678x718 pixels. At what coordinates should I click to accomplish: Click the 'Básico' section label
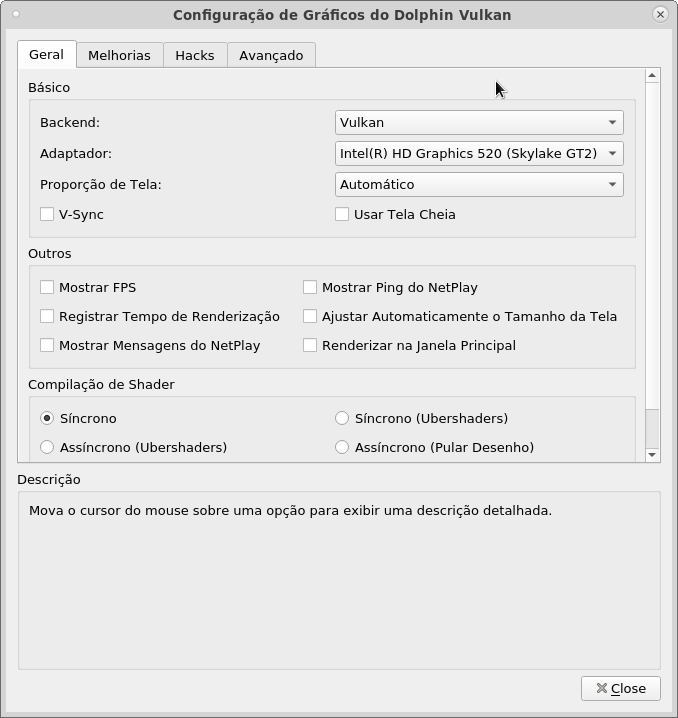coord(49,87)
